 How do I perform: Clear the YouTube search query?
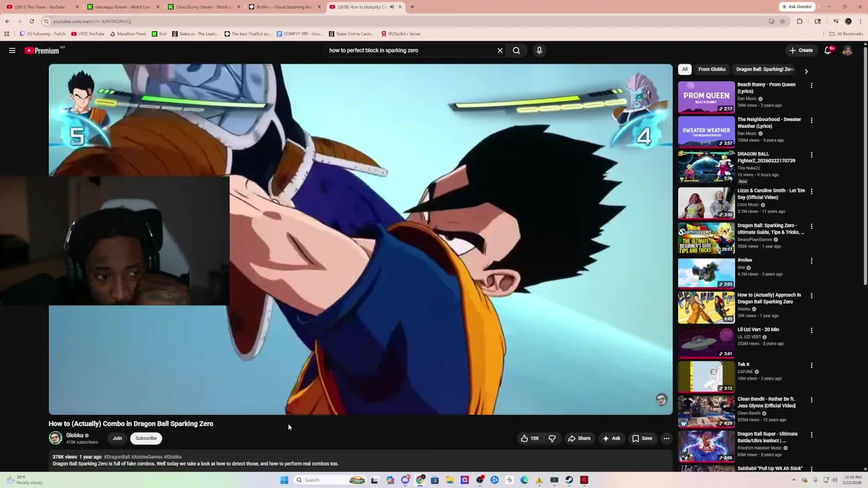click(x=500, y=50)
